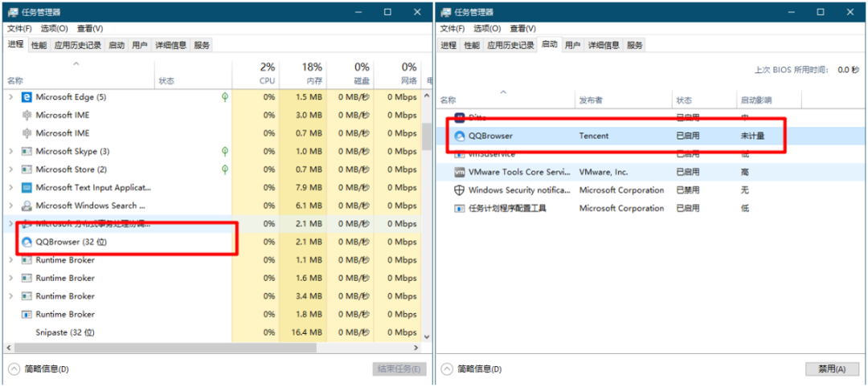Image resolution: width=868 pixels, height=387 pixels.
Task: Sort processes by 磁盘 column header
Action: [x=350, y=74]
